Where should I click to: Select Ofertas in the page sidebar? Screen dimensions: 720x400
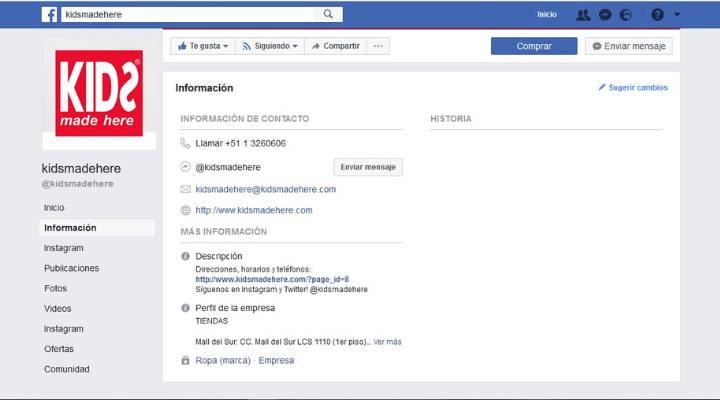[x=59, y=349]
